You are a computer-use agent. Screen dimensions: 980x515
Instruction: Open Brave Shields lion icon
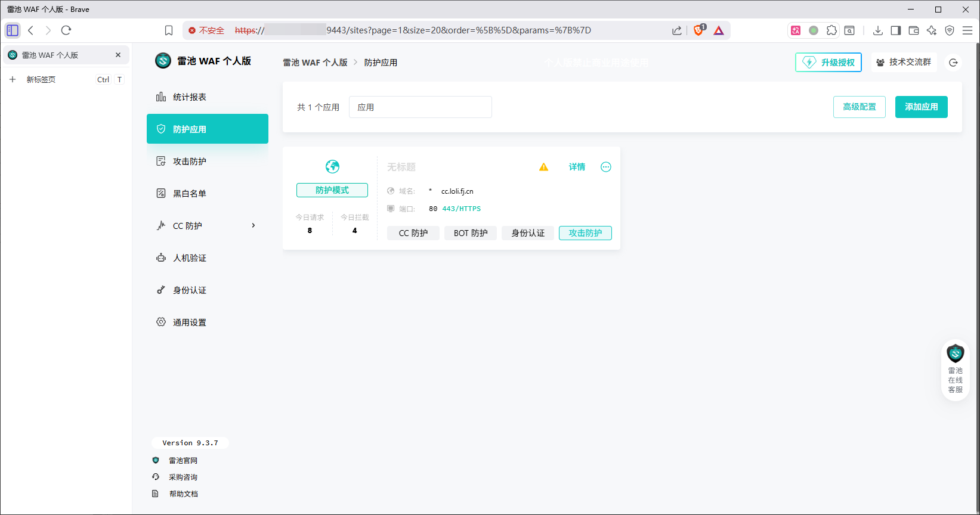(699, 30)
